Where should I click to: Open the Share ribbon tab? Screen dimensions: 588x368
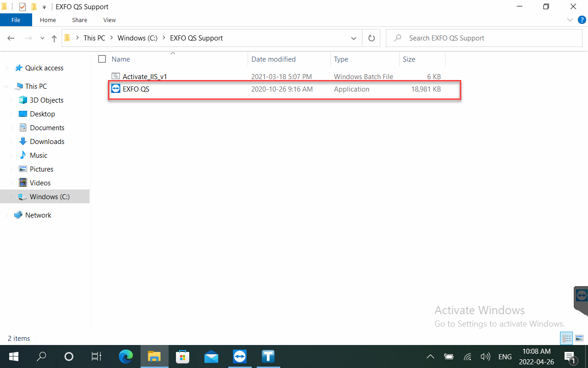pyautogui.click(x=79, y=20)
